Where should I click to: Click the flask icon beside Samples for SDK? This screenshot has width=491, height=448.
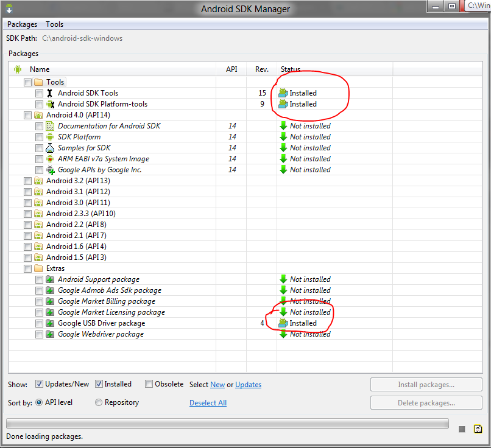[x=50, y=148]
